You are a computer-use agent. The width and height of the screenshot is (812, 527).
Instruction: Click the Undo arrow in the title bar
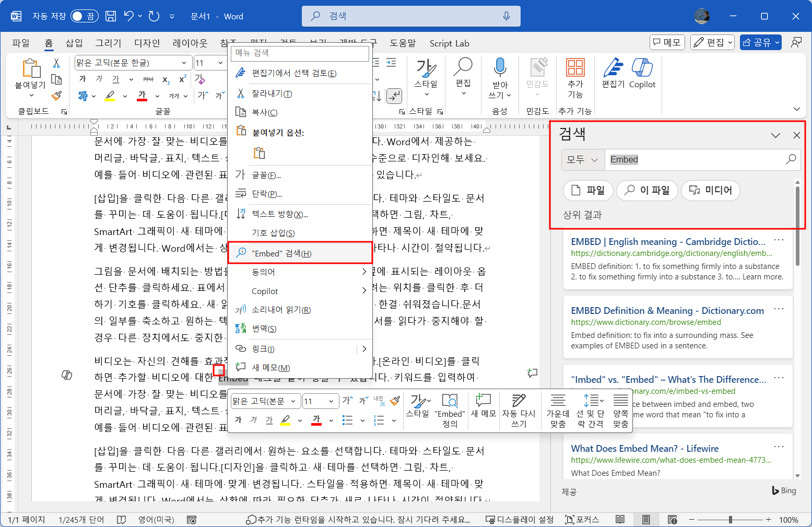tap(129, 16)
